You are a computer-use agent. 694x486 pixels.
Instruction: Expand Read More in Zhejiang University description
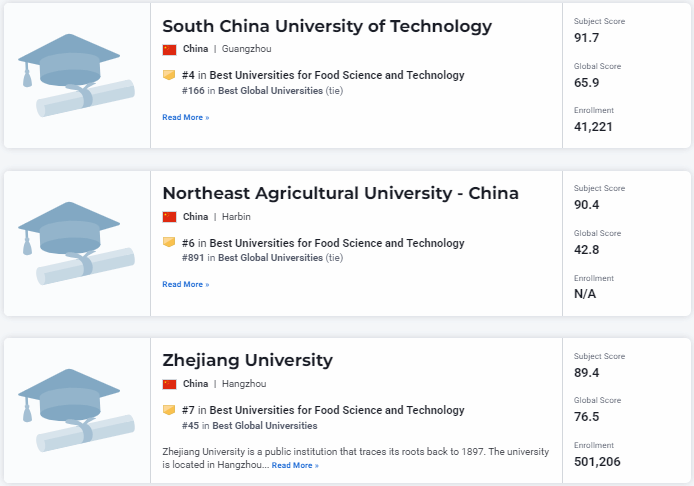pos(295,465)
